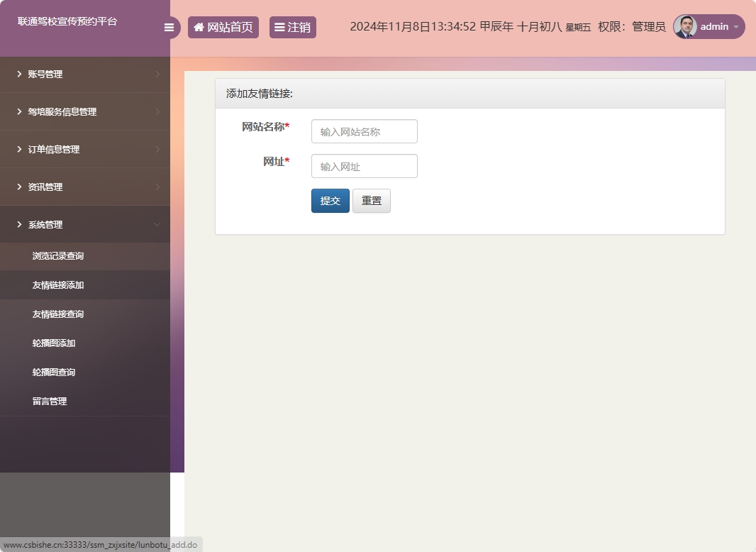Viewport: 756px width, 552px height.
Task: Open 轮播图查询 submenu item
Action: 85,372
